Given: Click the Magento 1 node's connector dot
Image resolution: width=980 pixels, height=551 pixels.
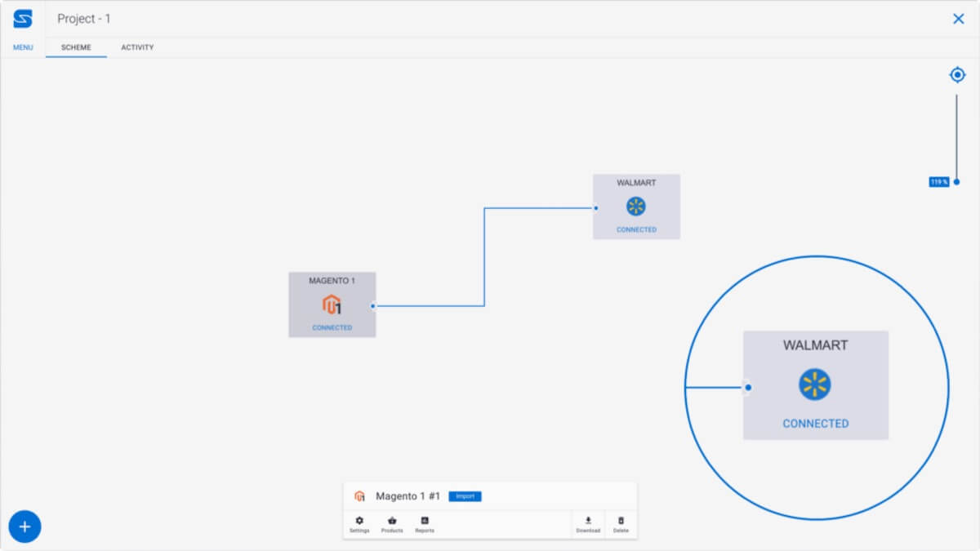Looking at the screenshot, I should tap(373, 306).
